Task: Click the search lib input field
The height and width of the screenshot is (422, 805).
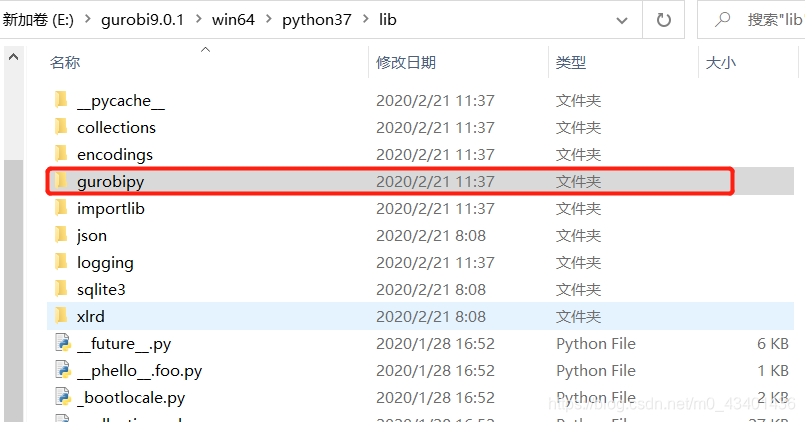Action: tap(774, 20)
